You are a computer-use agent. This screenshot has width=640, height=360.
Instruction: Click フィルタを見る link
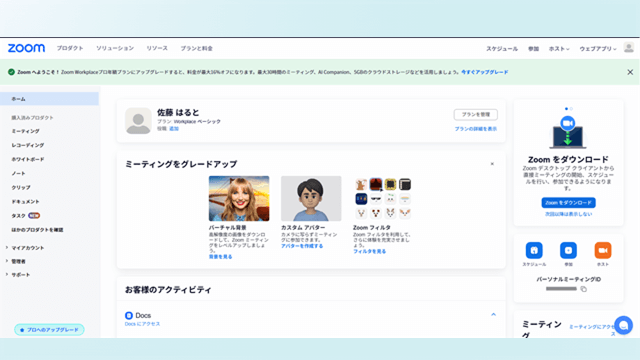click(369, 251)
